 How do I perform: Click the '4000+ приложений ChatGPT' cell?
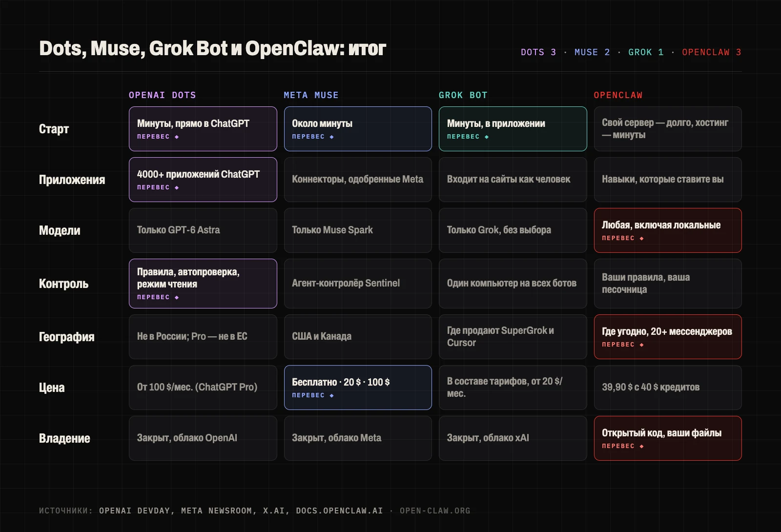(203, 180)
